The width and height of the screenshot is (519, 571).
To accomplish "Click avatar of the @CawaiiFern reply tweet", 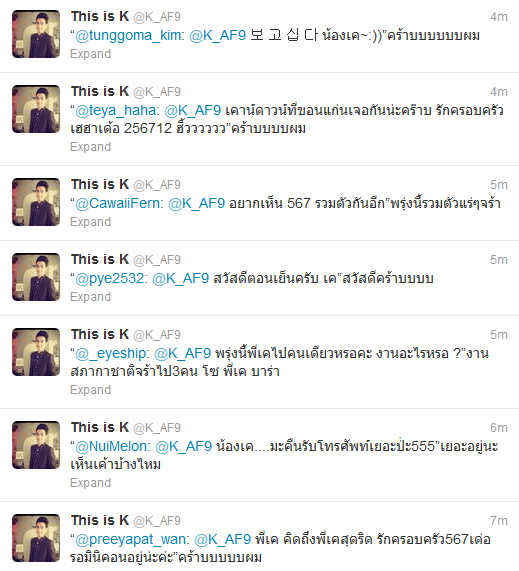I will (x=36, y=202).
